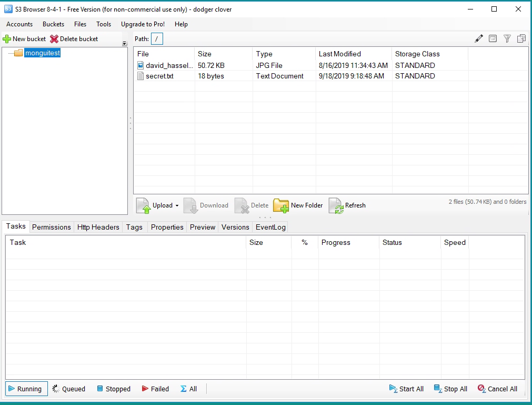
Task: Click the vertical splitter between bucket and file panes
Action: pyautogui.click(x=131, y=123)
